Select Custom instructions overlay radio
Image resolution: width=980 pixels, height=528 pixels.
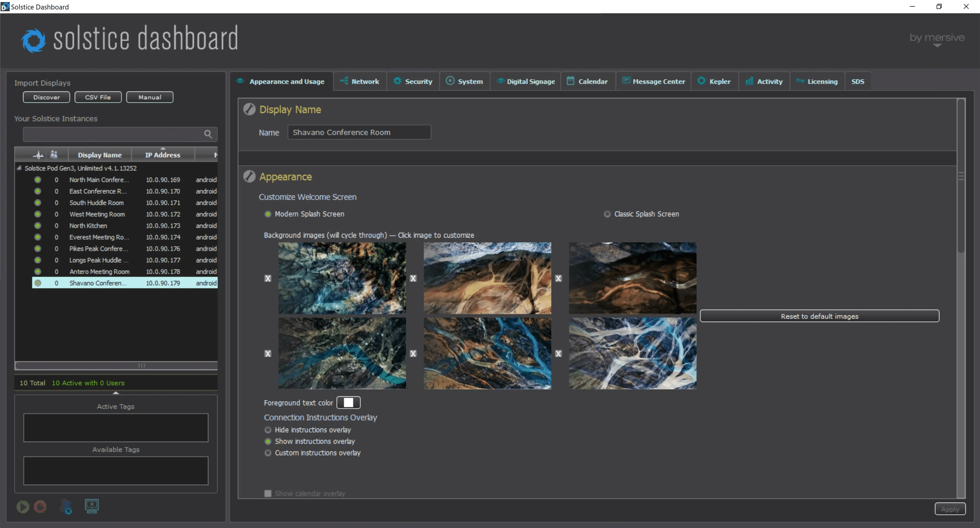(268, 453)
